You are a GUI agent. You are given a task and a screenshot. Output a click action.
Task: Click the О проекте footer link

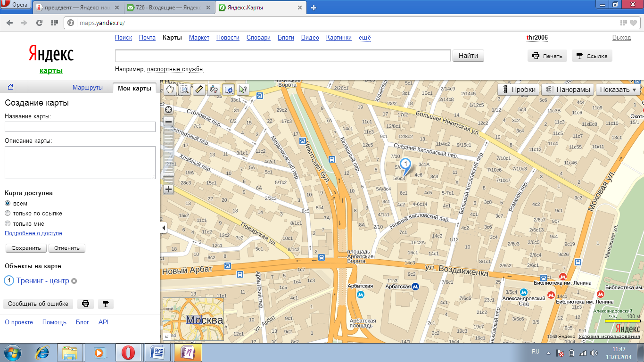(19, 322)
